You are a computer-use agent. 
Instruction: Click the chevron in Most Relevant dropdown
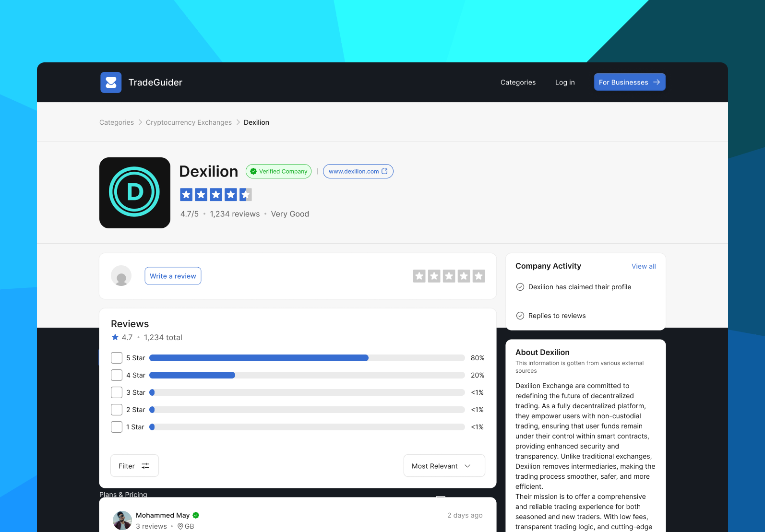467,466
